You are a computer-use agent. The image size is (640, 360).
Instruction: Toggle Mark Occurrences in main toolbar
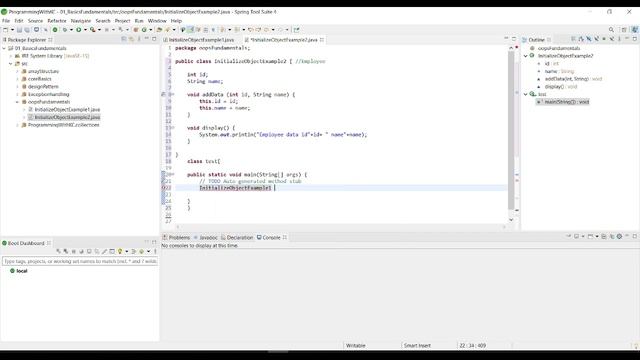click(190, 30)
